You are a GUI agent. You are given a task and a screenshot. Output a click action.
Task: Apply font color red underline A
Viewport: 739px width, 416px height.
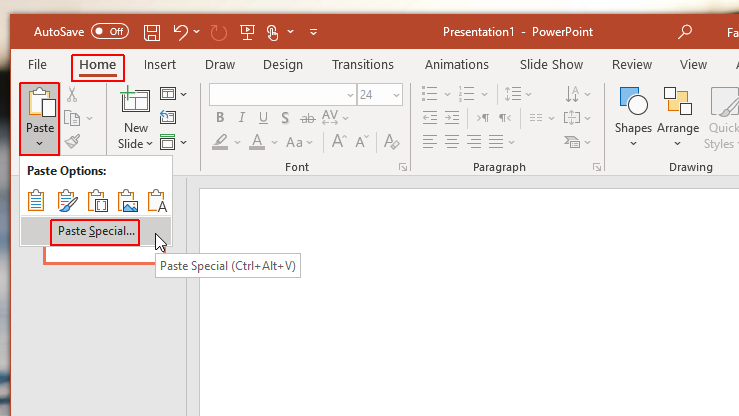point(257,142)
